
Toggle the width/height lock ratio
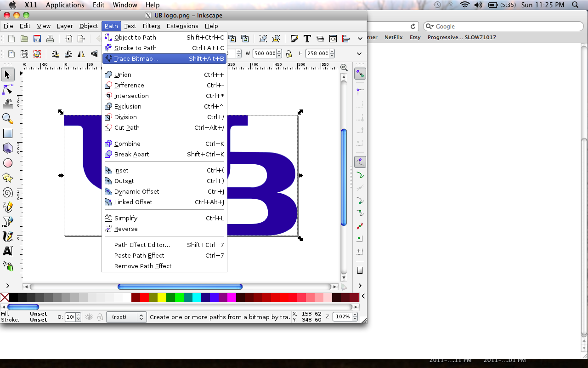(288, 53)
